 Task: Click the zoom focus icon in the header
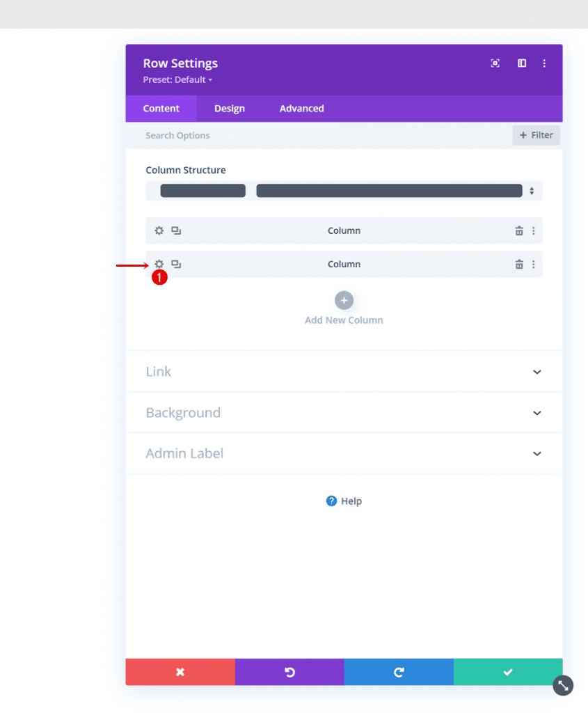[x=495, y=63]
